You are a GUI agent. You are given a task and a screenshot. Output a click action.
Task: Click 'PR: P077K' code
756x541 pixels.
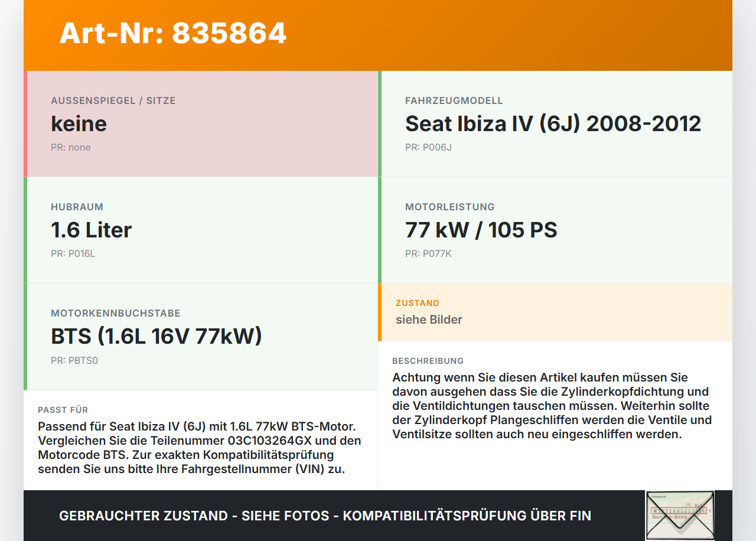428,254
